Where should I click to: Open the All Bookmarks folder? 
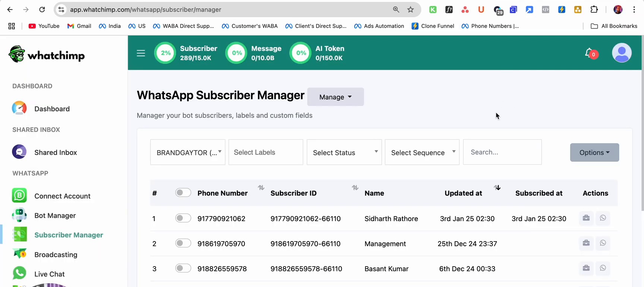[x=614, y=26]
